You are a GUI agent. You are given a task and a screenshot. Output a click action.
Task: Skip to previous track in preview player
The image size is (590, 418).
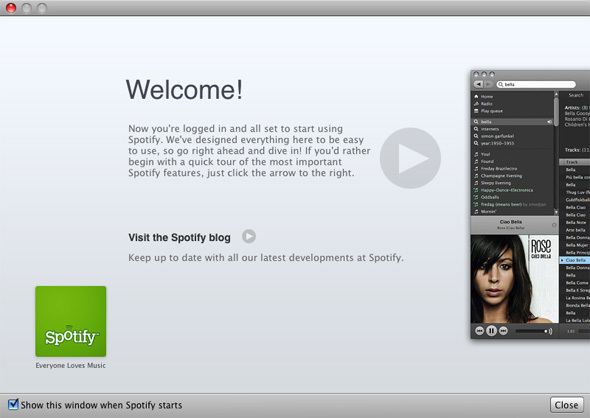point(479,331)
